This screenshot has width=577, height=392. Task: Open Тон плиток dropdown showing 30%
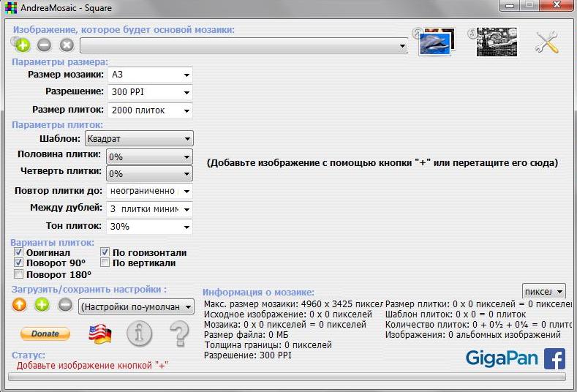coord(149,227)
